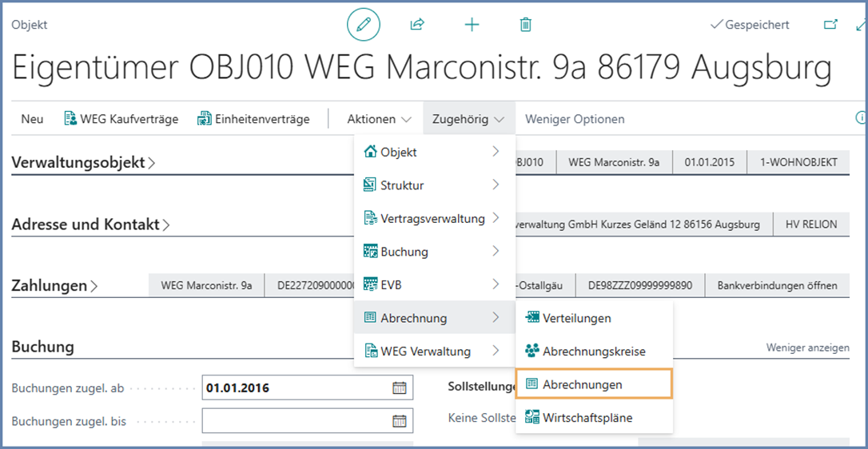Click the trash delete icon

[525, 25]
